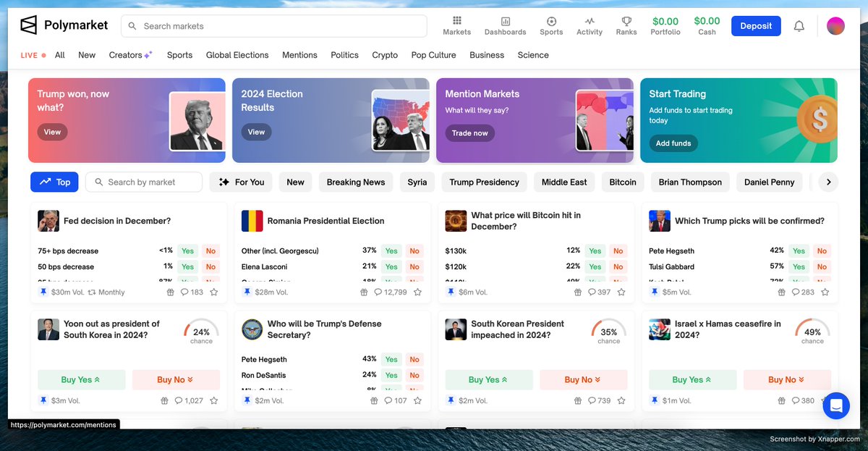This screenshot has width=868, height=451.
Task: Click the 35% chance gauge
Action: pyautogui.click(x=609, y=332)
